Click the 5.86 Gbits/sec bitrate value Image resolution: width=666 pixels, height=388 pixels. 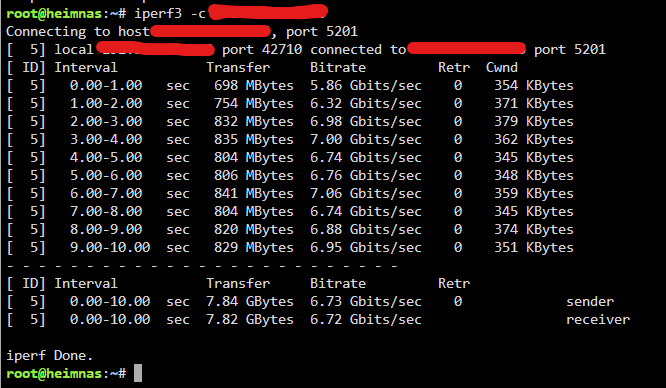[366, 85]
